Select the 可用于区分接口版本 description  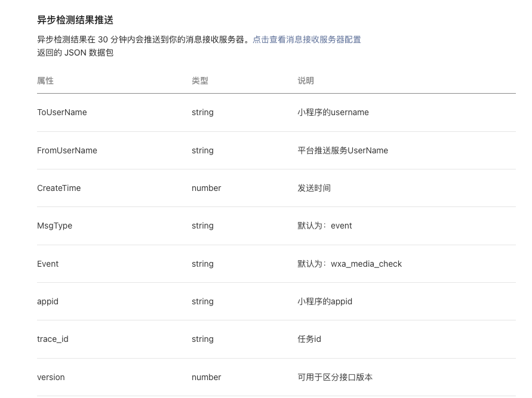[335, 377]
